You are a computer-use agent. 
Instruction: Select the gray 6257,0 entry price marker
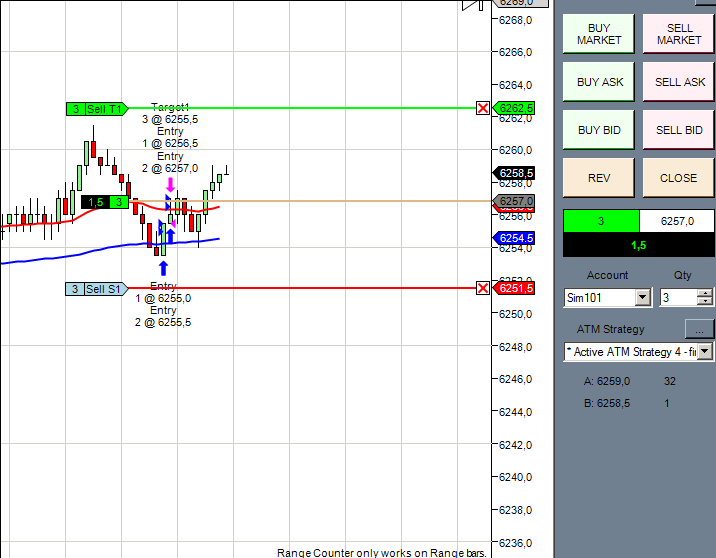tap(514, 201)
